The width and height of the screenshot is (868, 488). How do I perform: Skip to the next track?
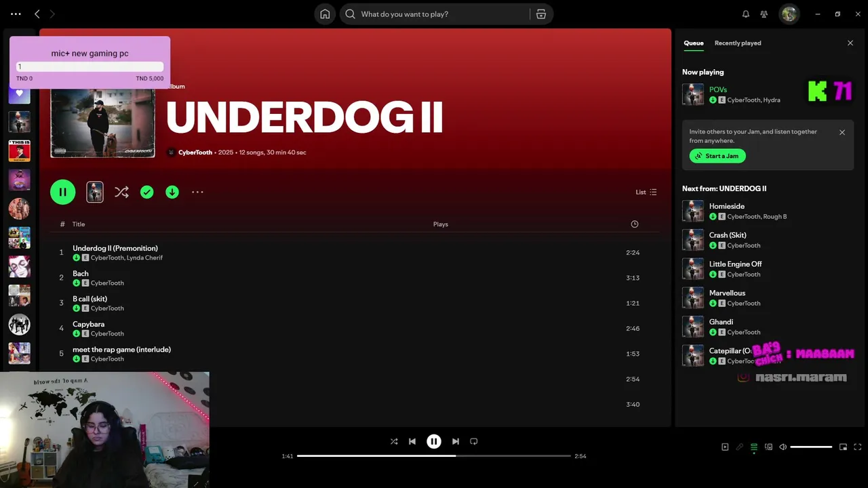456,441
